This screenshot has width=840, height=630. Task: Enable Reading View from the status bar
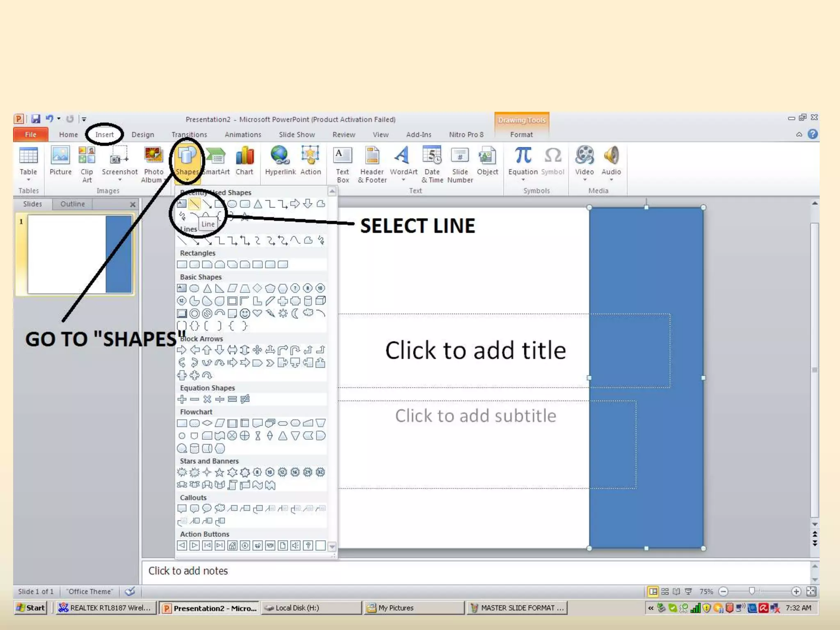tap(677, 591)
